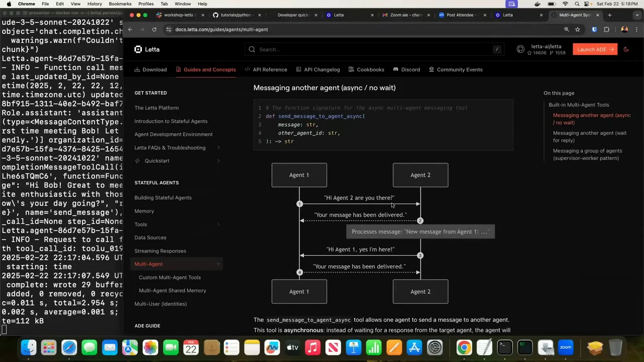Open the Bookmarks menu in menu bar
Image resolution: width=644 pixels, height=362 pixels.
pos(120,4)
